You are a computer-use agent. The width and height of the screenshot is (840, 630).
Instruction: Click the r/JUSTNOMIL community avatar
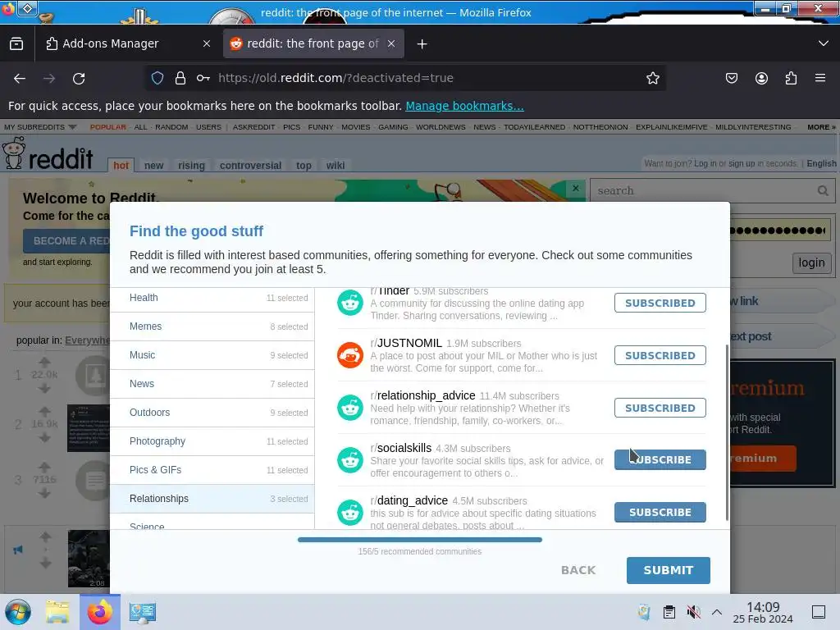(x=349, y=355)
